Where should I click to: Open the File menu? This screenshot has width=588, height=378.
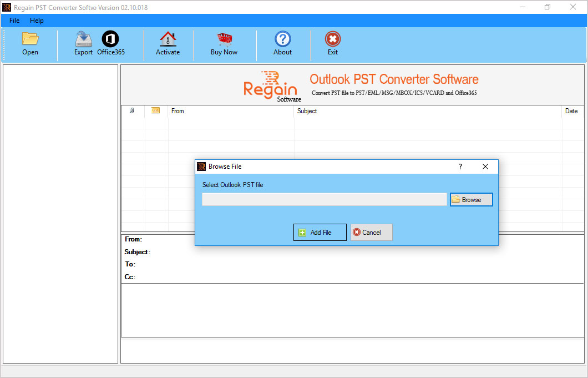point(14,21)
